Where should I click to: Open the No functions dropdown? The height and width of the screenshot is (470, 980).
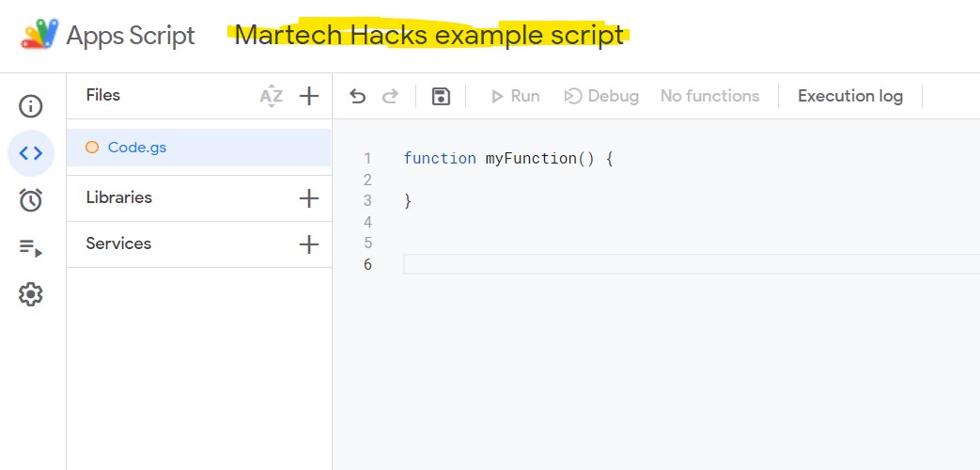(x=710, y=96)
